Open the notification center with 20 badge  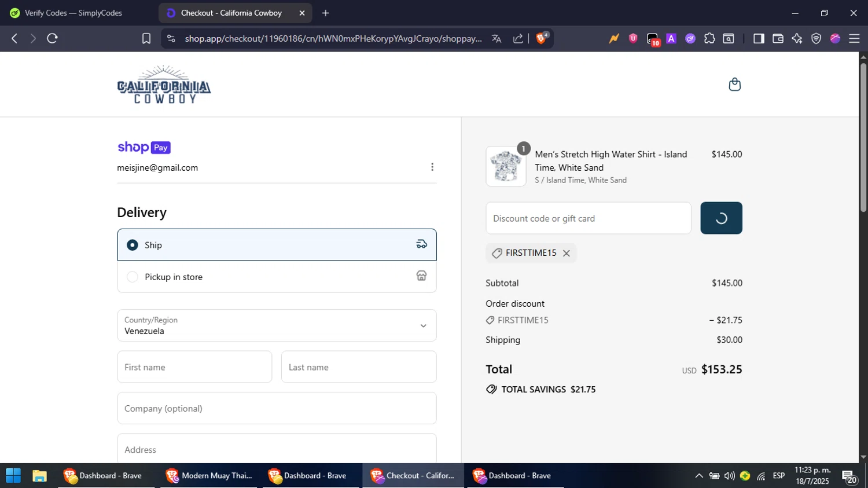(x=849, y=477)
